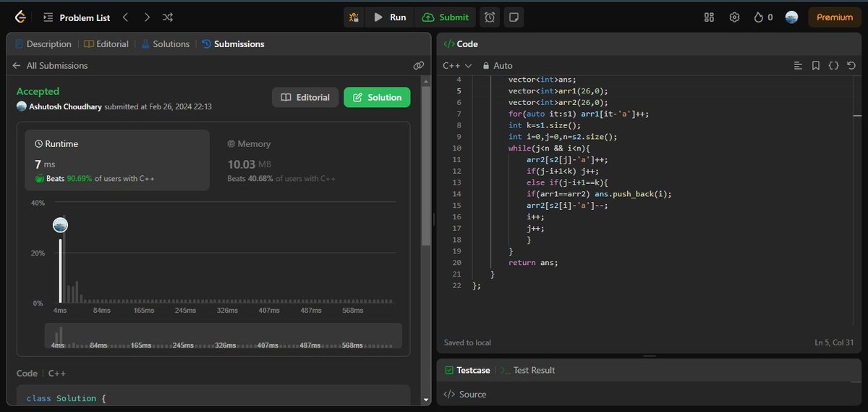Click the LeetCode logo icon
The width and height of the screenshot is (868, 412).
click(20, 17)
